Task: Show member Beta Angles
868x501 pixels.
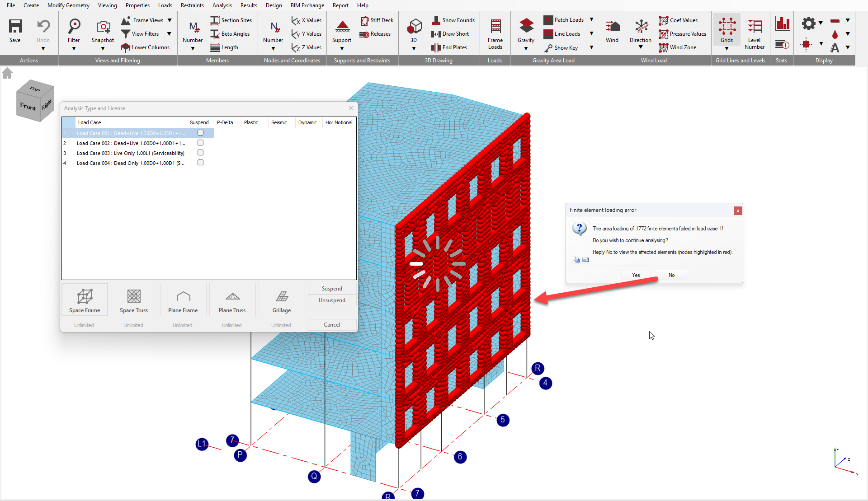Action: pos(230,34)
